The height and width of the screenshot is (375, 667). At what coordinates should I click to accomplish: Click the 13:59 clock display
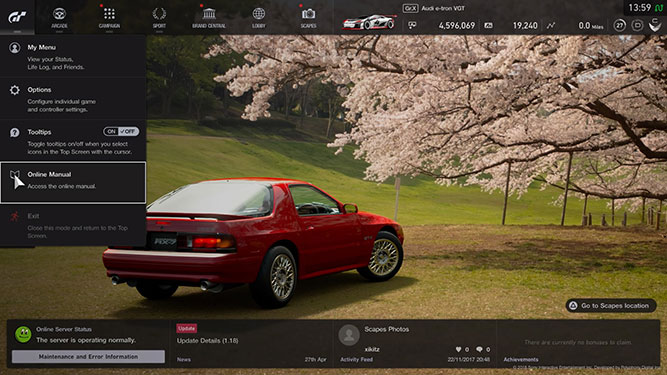click(639, 8)
